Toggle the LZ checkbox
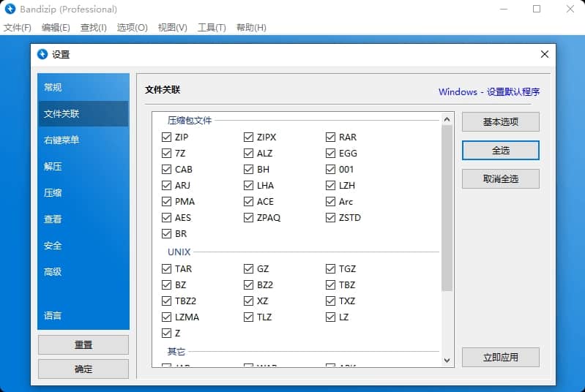This screenshot has width=585, height=392. [x=330, y=317]
